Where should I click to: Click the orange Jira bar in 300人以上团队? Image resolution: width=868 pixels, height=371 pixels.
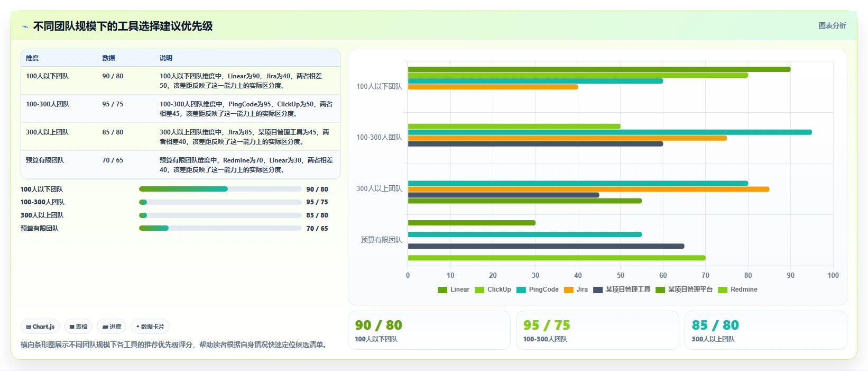pyautogui.click(x=588, y=189)
